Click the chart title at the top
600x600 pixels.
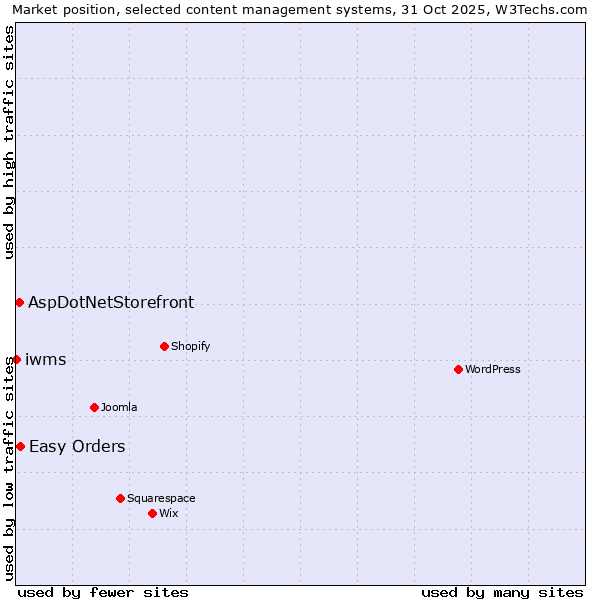(x=300, y=10)
